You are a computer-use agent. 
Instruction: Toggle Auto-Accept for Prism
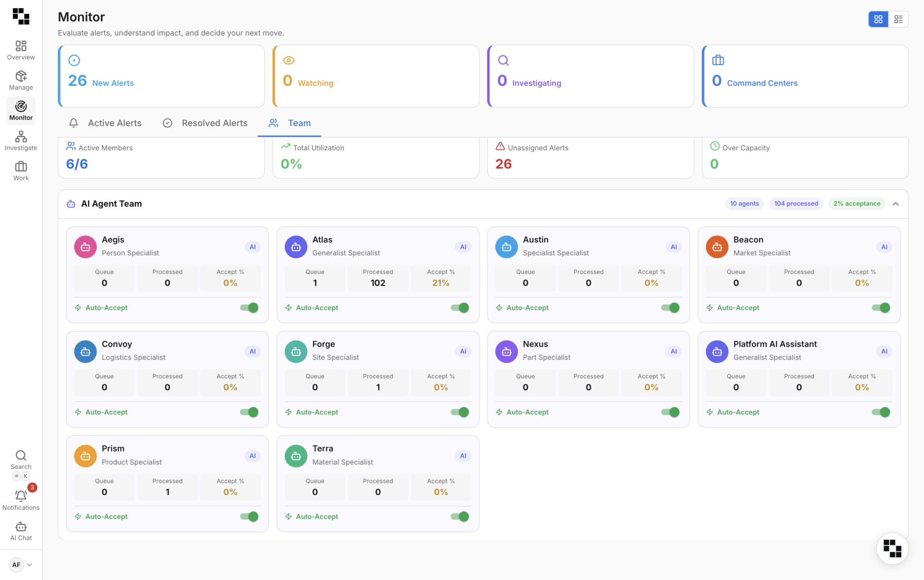point(249,516)
